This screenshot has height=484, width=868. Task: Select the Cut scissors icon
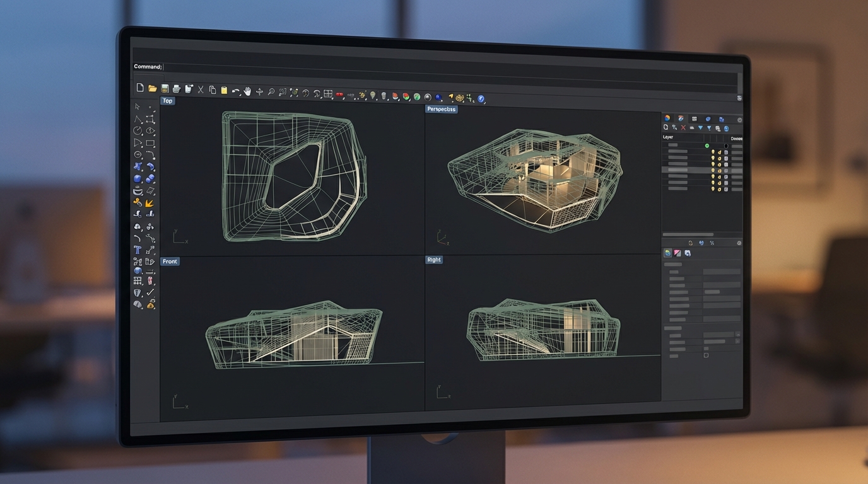pos(201,90)
